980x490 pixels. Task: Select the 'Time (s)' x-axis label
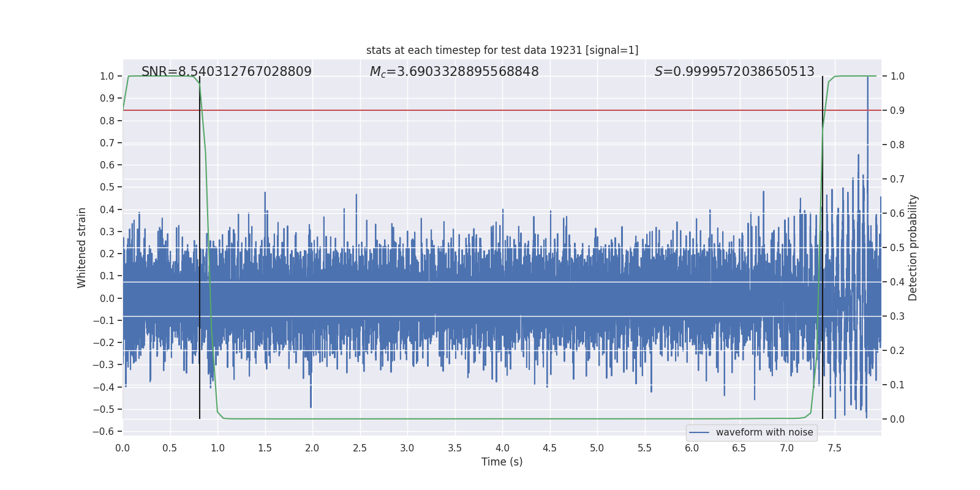pyautogui.click(x=502, y=462)
